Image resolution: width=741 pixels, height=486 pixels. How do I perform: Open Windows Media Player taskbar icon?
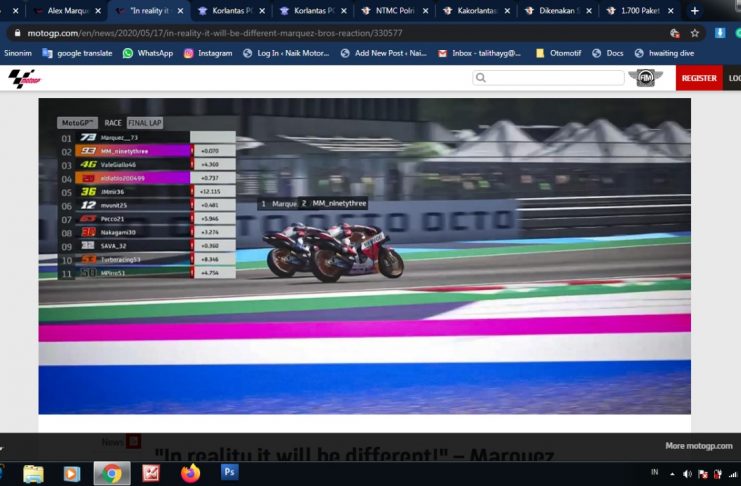(72, 473)
